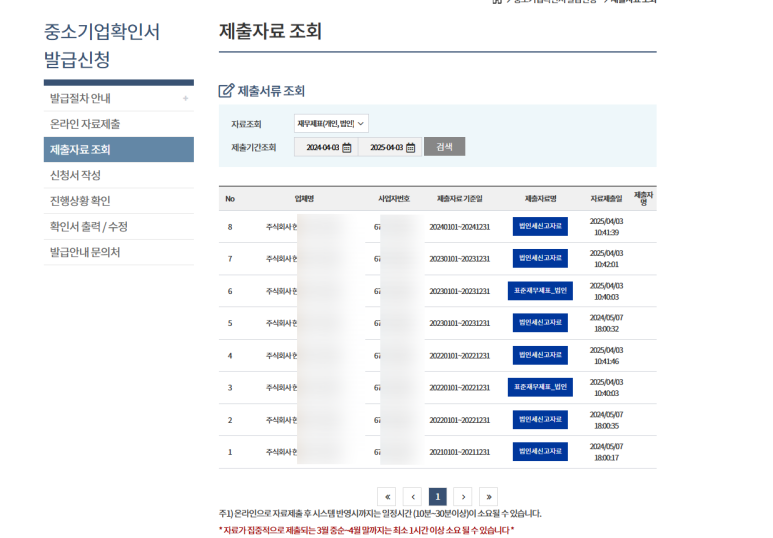Click submission date 2025/04/03 10:42:01

[606, 259]
